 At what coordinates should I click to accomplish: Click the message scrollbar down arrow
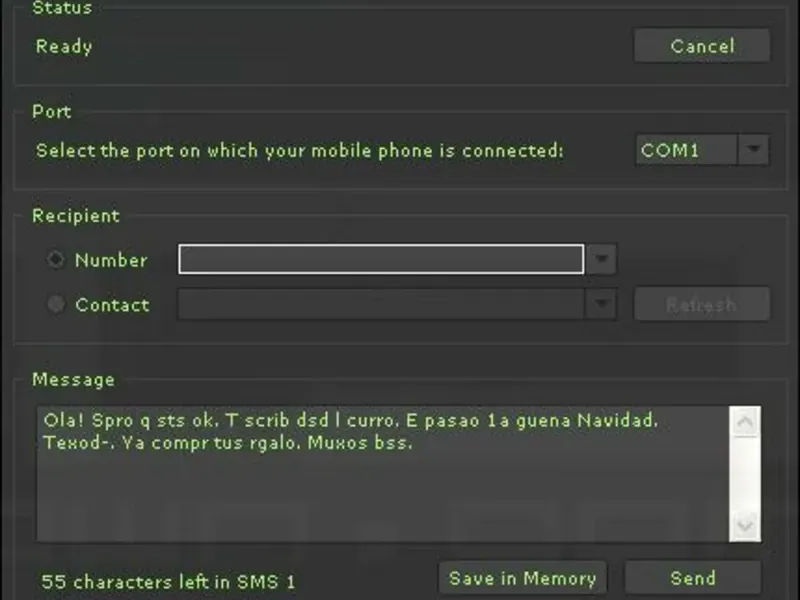point(746,526)
